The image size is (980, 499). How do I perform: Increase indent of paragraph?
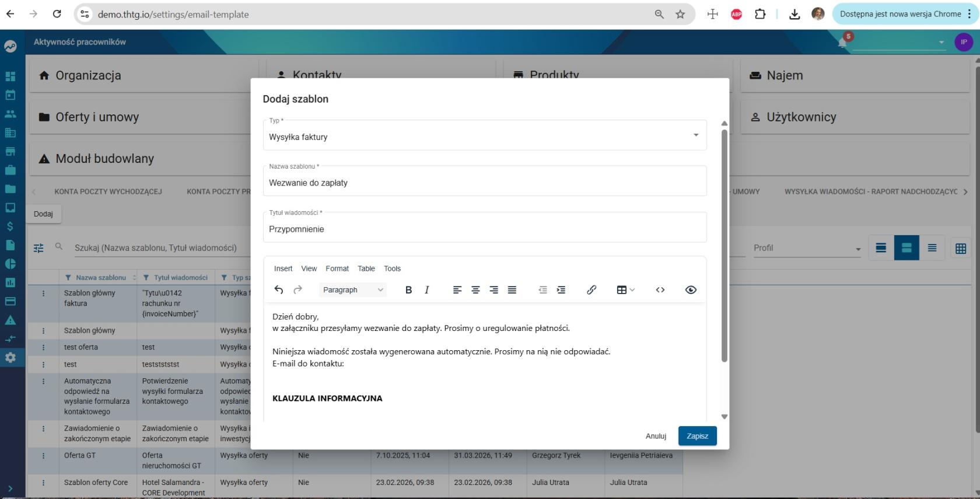point(561,290)
